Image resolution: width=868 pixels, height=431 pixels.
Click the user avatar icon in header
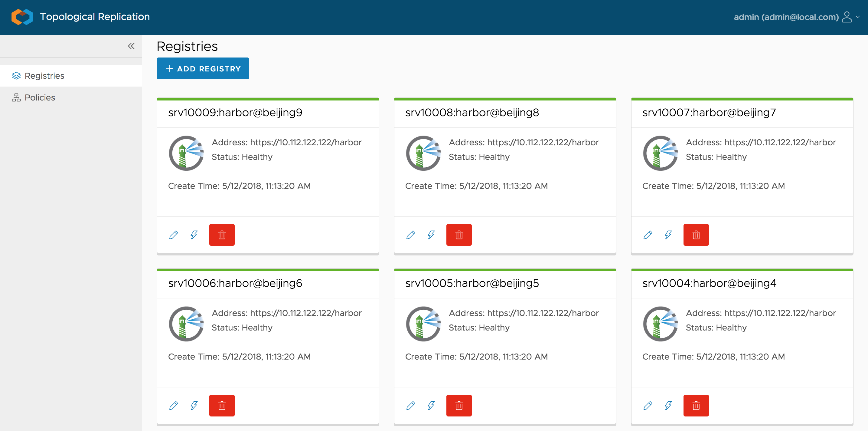click(x=847, y=17)
